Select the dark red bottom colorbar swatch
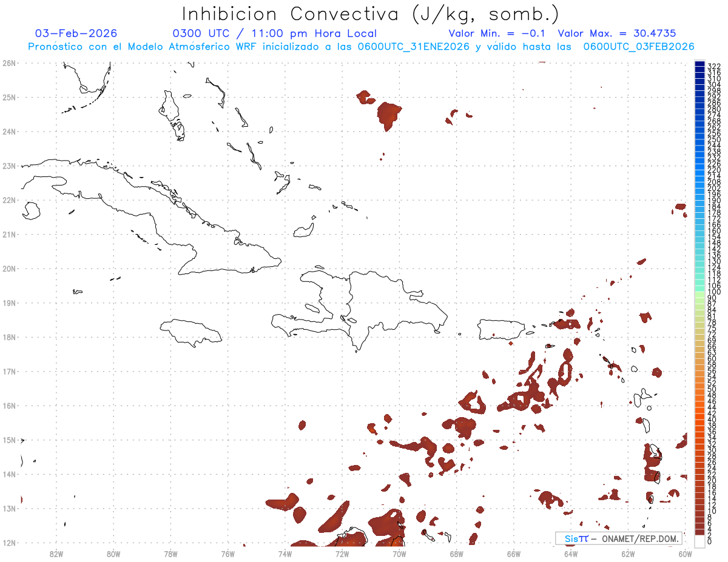 point(700,532)
